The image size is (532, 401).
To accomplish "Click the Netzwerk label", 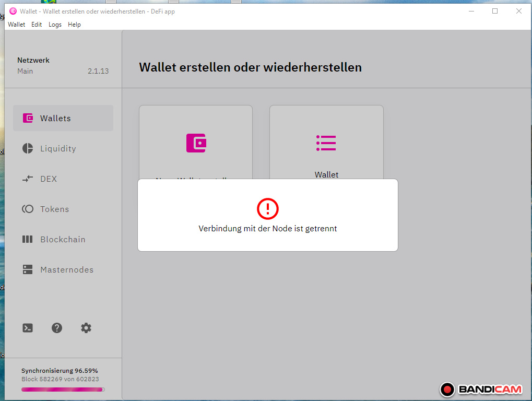I will (33, 60).
